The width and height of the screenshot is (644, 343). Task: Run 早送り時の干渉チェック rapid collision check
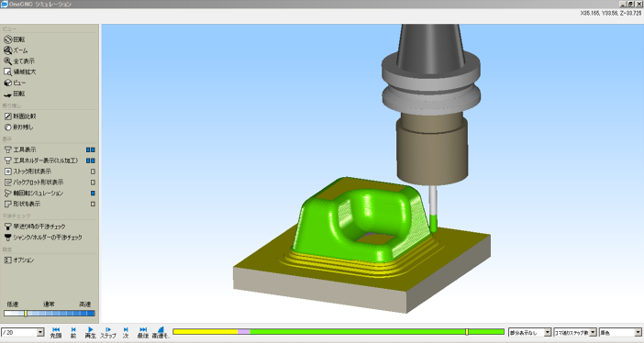[x=35, y=227]
